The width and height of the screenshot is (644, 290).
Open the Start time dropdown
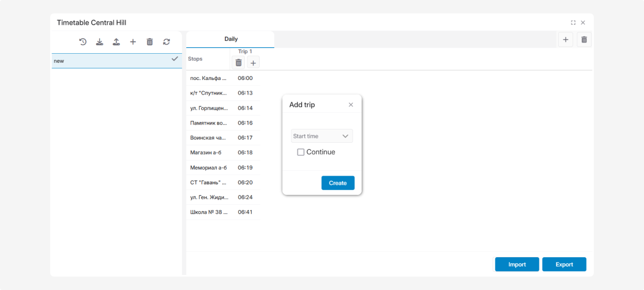(322, 136)
